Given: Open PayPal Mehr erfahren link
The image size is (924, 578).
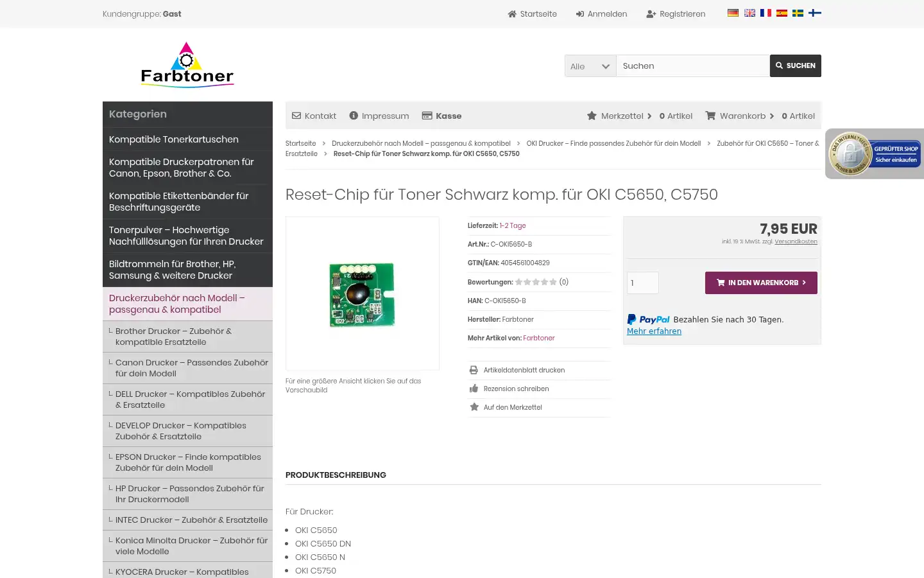Looking at the screenshot, I should point(654,331).
